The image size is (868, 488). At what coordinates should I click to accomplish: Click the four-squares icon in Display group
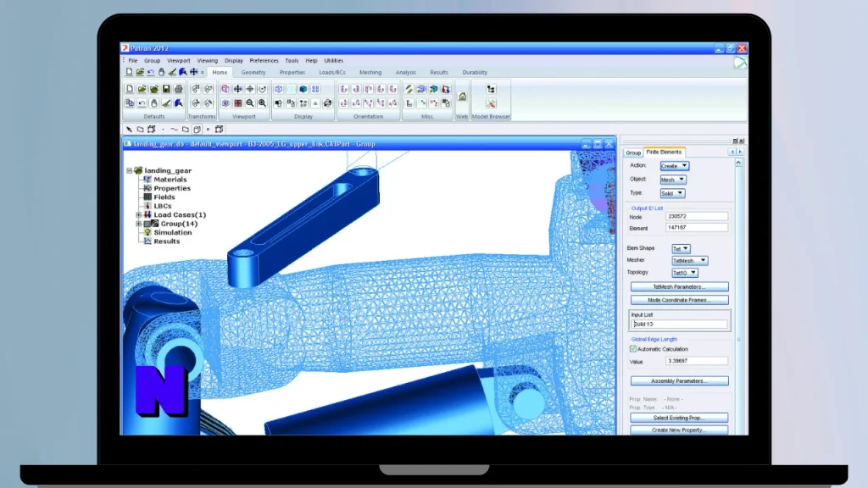pos(315,89)
